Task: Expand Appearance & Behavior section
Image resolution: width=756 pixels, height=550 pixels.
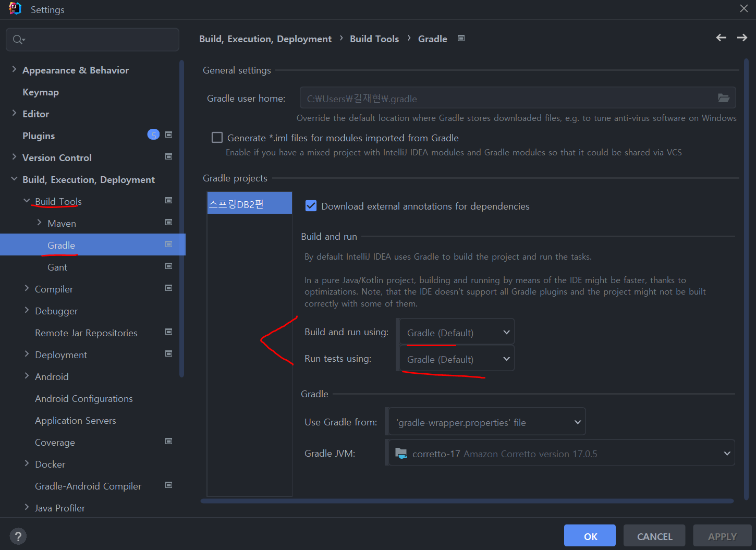Action: [x=14, y=69]
